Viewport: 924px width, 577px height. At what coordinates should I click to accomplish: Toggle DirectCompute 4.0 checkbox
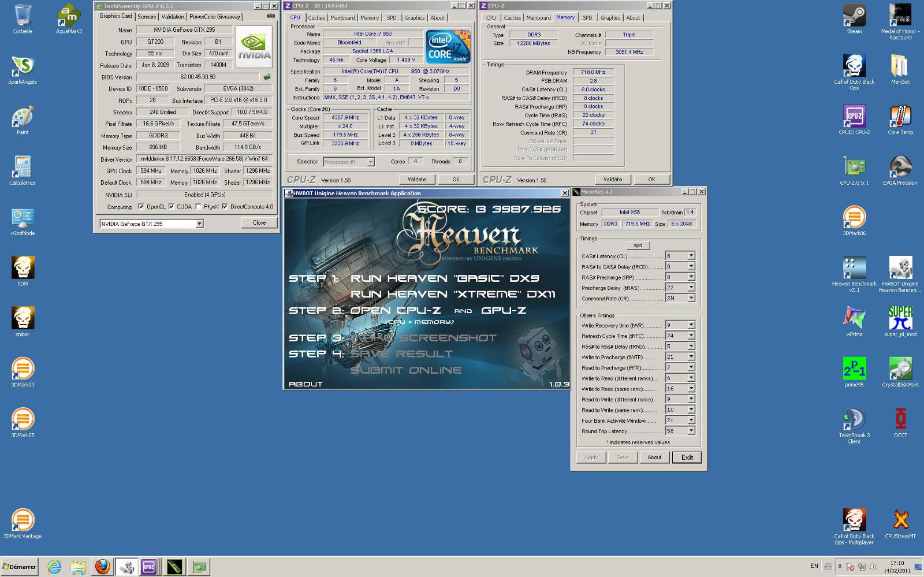(225, 207)
